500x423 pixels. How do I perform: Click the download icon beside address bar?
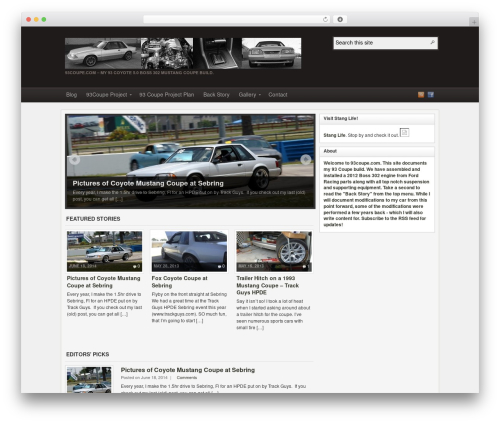(x=340, y=19)
